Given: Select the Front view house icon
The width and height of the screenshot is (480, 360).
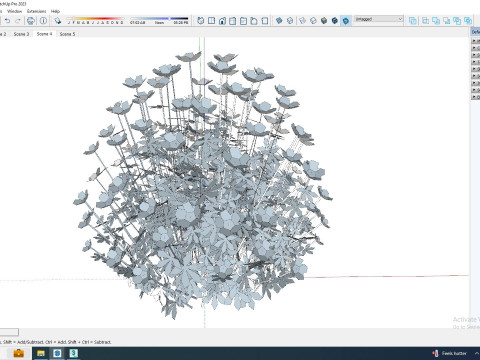Looking at the screenshot, I should [222, 21].
